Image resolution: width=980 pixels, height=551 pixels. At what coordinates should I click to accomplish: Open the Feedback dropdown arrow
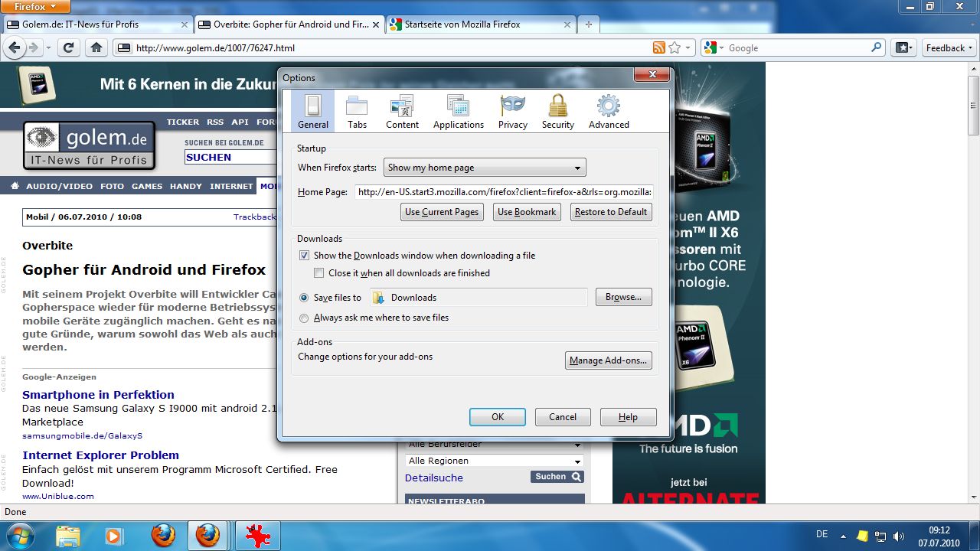tap(969, 47)
